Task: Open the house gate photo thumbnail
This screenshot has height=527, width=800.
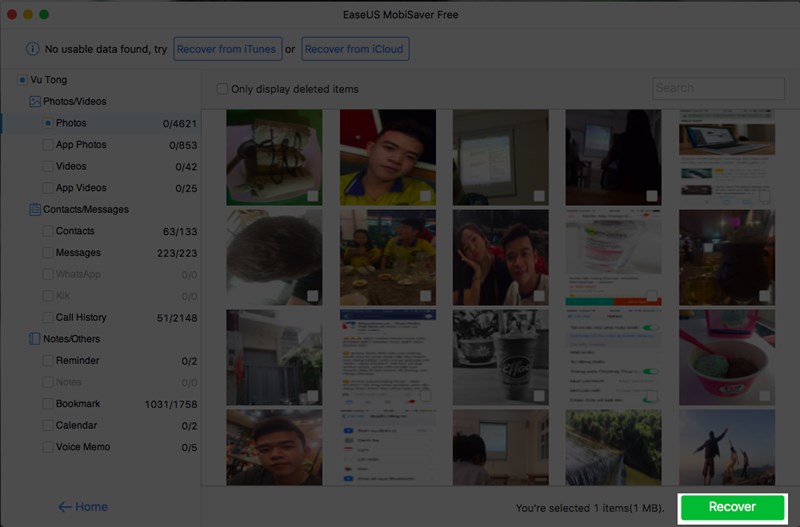Action: (x=274, y=357)
